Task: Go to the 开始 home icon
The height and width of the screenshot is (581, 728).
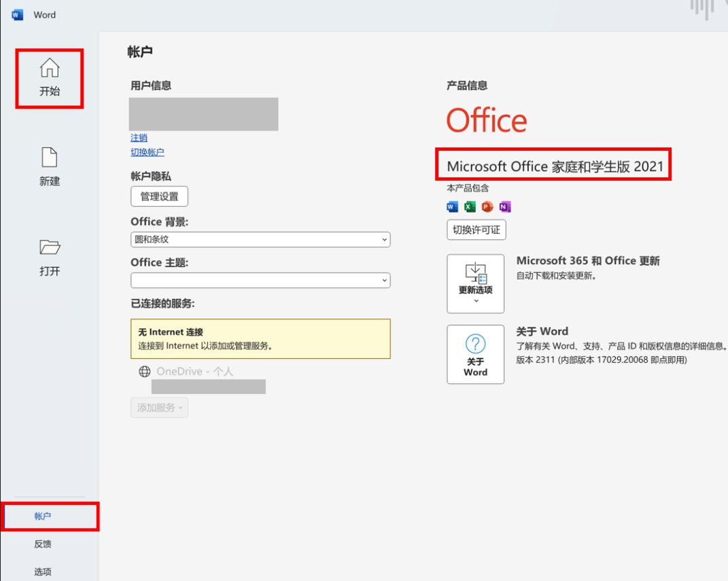Action: pos(50,68)
